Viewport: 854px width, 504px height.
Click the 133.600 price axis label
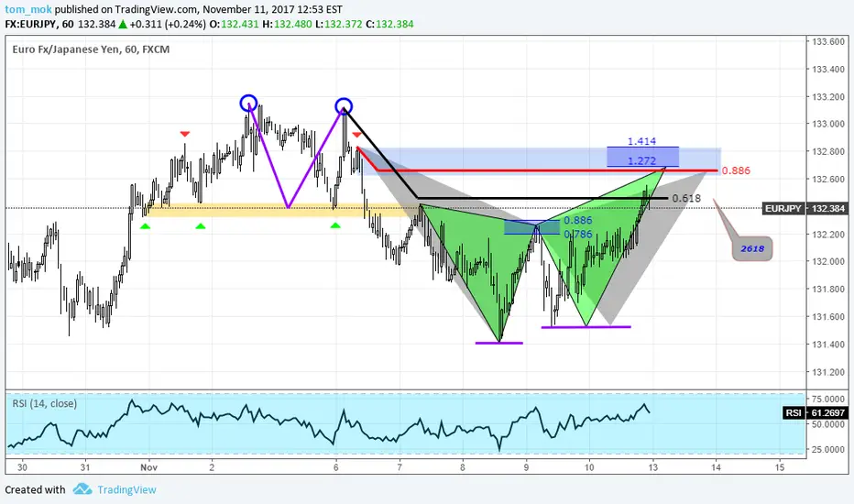point(828,42)
